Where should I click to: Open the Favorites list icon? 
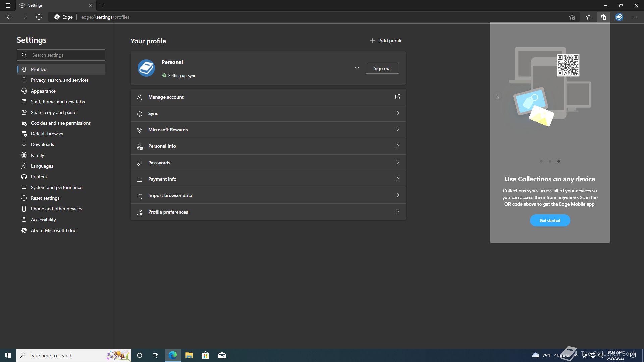[x=589, y=17]
